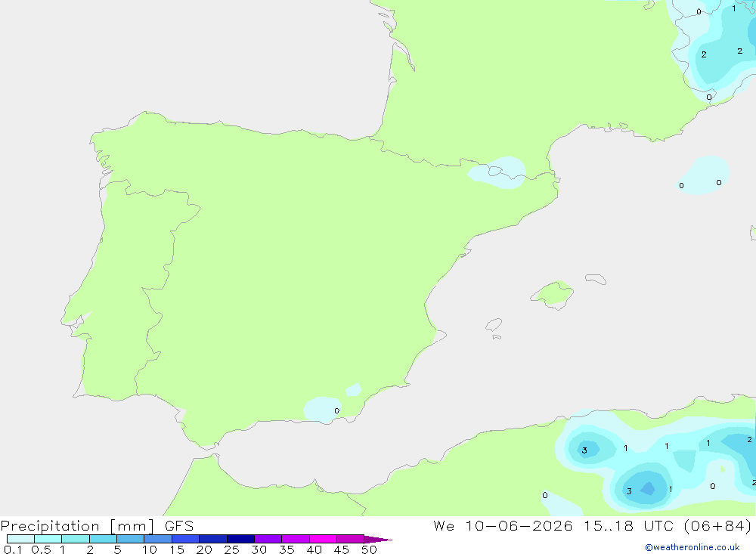The image size is (756, 554).
Task: Click the 10–15 mm blue legend swatch
Action: click(158, 539)
